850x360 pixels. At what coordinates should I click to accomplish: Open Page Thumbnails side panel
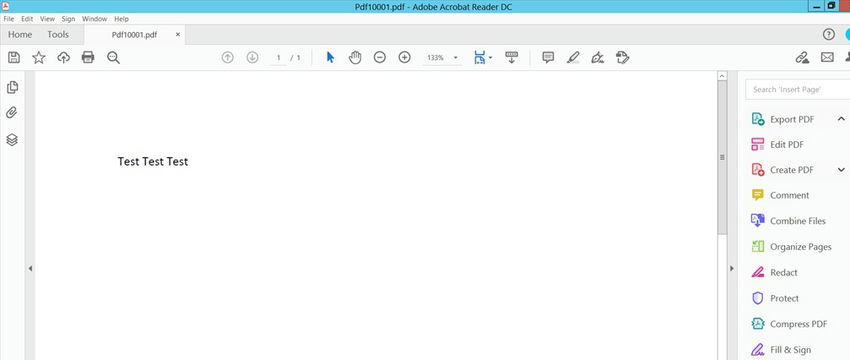point(12,87)
